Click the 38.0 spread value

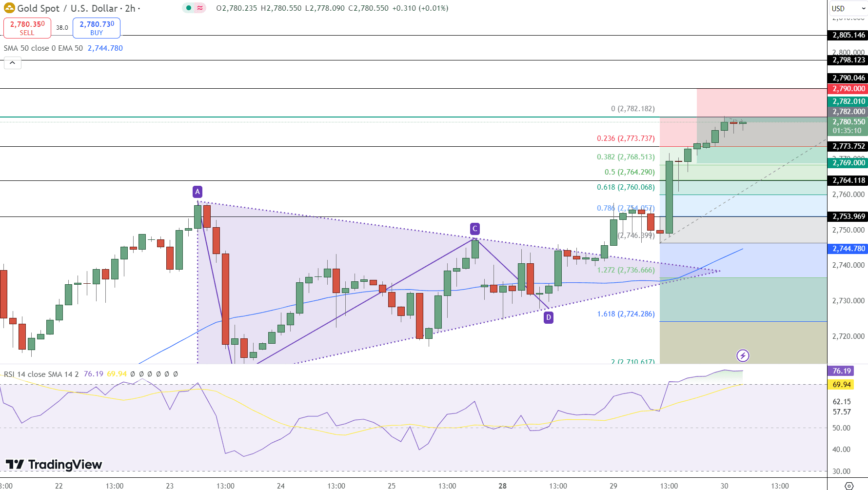62,28
